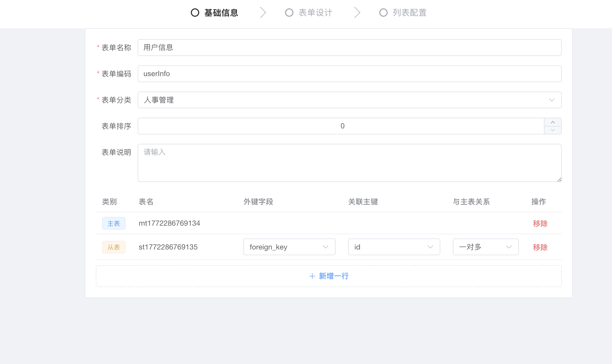Click the 主表 category tag
The image size is (612, 364).
click(114, 223)
